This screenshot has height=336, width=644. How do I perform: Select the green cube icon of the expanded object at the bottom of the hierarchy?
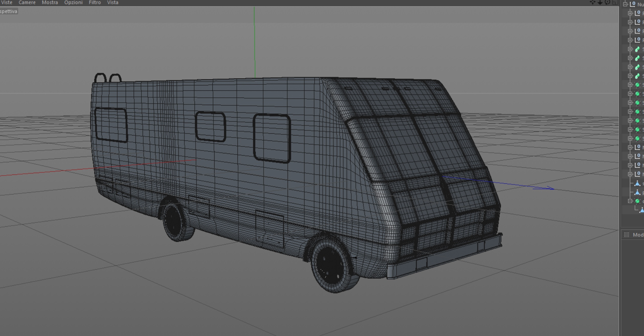pyautogui.click(x=637, y=201)
